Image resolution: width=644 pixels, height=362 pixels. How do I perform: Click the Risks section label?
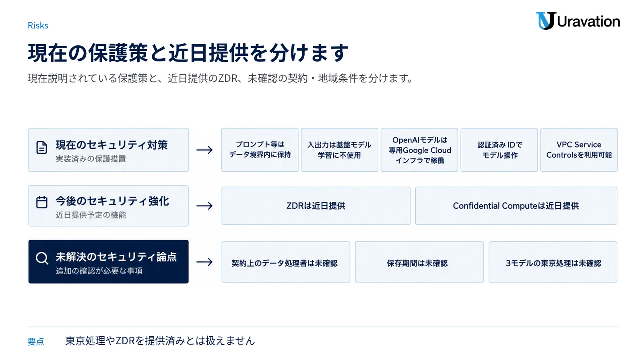point(38,25)
